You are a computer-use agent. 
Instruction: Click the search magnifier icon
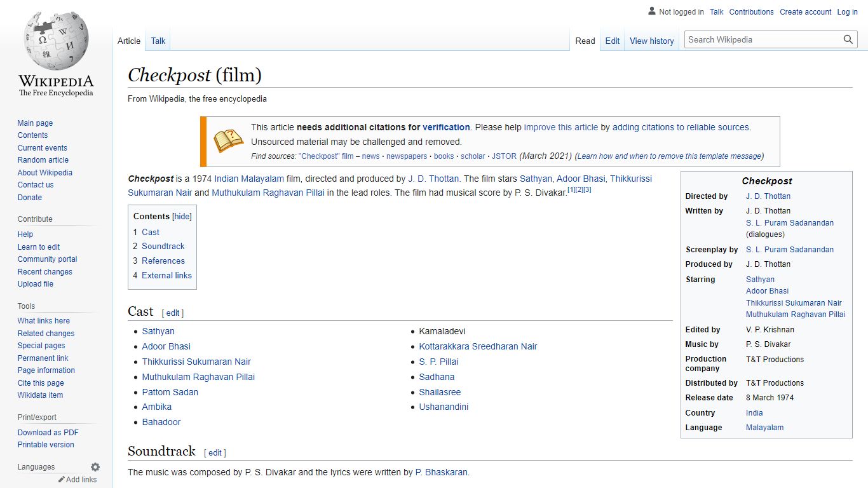click(848, 39)
